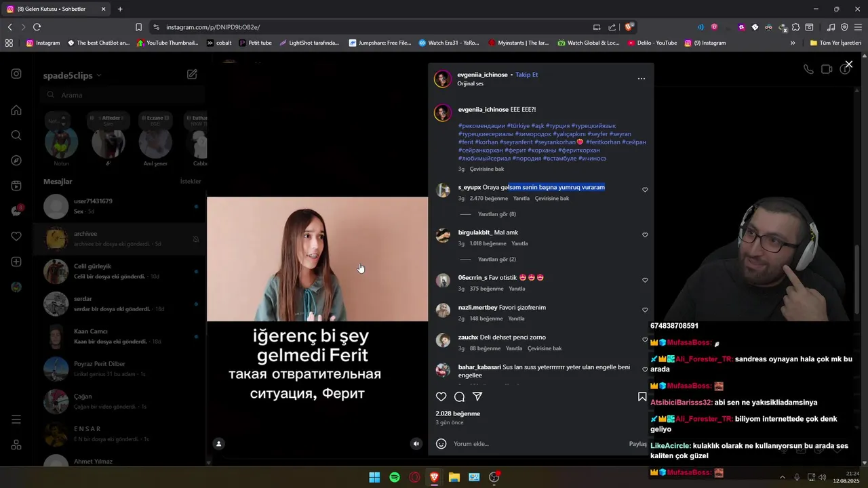This screenshot has height=488, width=868.
Task: Open the Messenger icon with the notification badge
Action: click(16, 211)
